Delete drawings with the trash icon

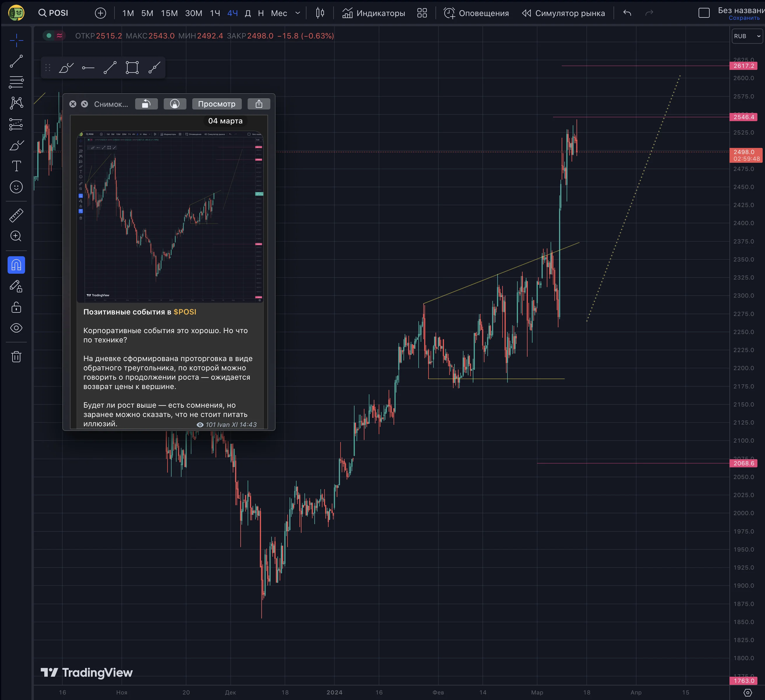[16, 357]
